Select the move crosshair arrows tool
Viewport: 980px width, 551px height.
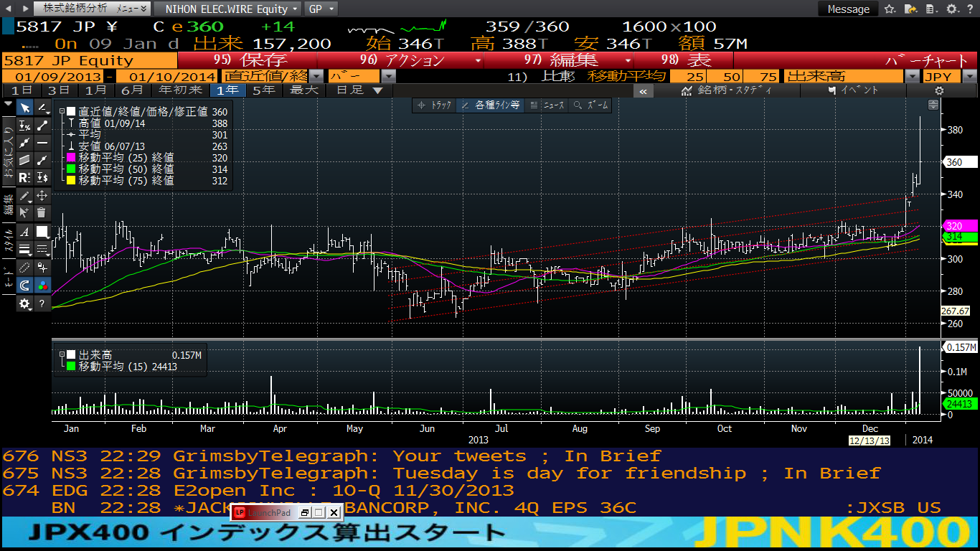click(x=42, y=195)
